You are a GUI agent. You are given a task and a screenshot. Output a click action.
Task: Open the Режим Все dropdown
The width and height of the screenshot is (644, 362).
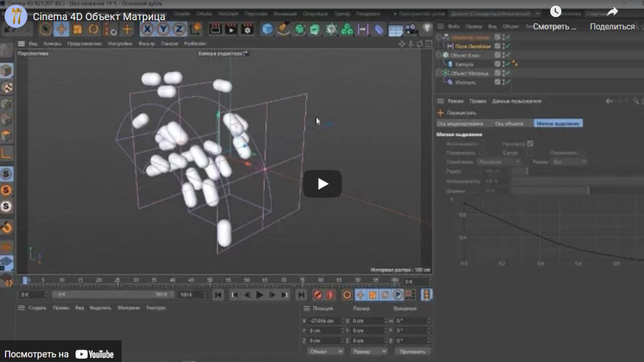pos(570,162)
